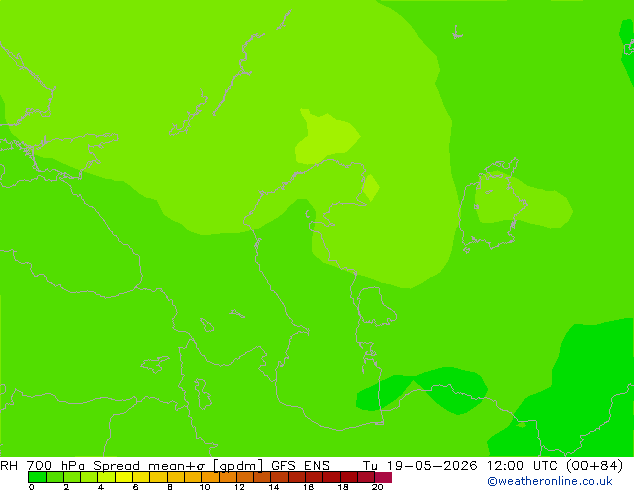Pick the pure yellow legend swatch between 5 and 6
634x490 pixels.
tap(124, 477)
